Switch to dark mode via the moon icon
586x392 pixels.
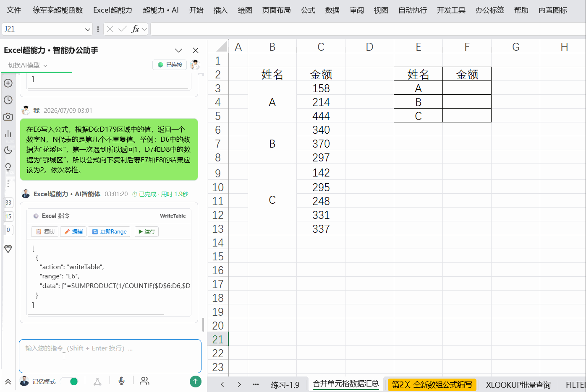tap(8, 150)
